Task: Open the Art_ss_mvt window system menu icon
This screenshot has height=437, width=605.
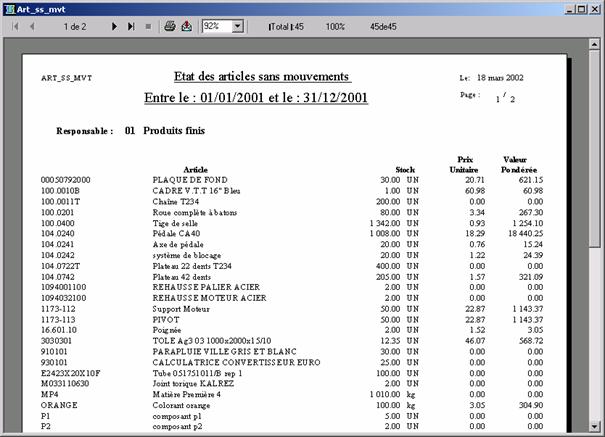Action: (x=9, y=8)
